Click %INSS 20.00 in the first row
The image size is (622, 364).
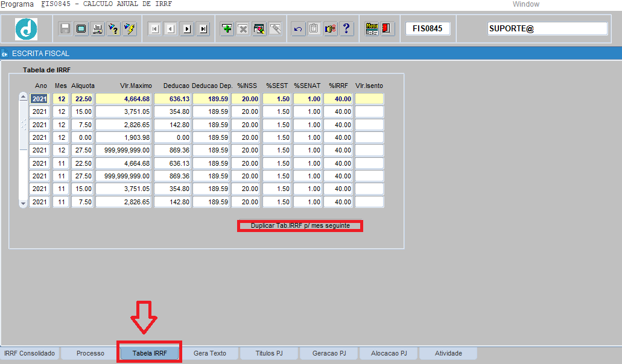(x=246, y=99)
